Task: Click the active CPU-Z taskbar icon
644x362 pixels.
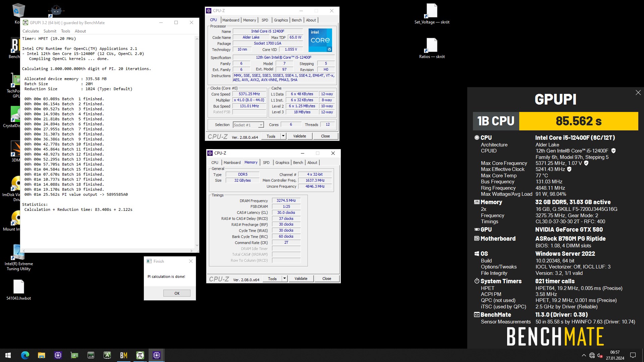Action: (157, 355)
